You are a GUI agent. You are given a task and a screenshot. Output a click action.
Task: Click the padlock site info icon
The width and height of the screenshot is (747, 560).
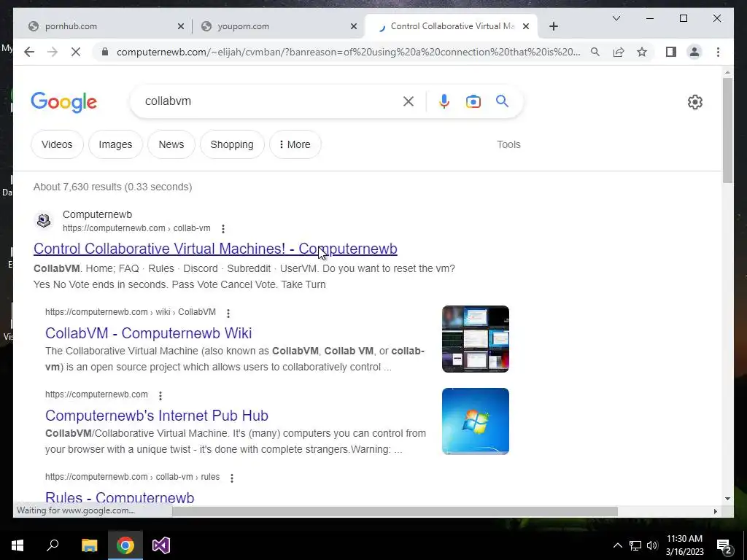point(105,52)
